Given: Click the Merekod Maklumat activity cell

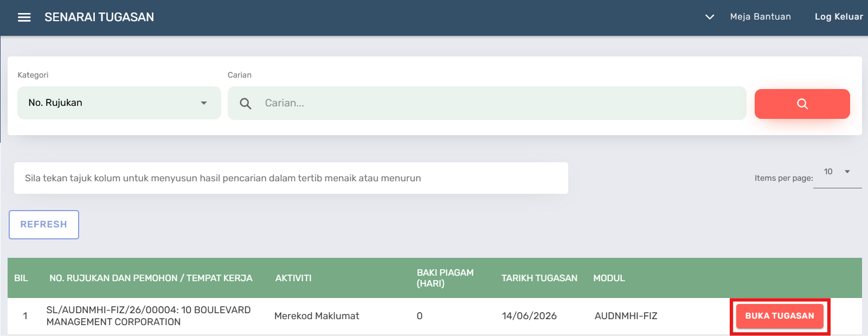Looking at the screenshot, I should coord(317,316).
